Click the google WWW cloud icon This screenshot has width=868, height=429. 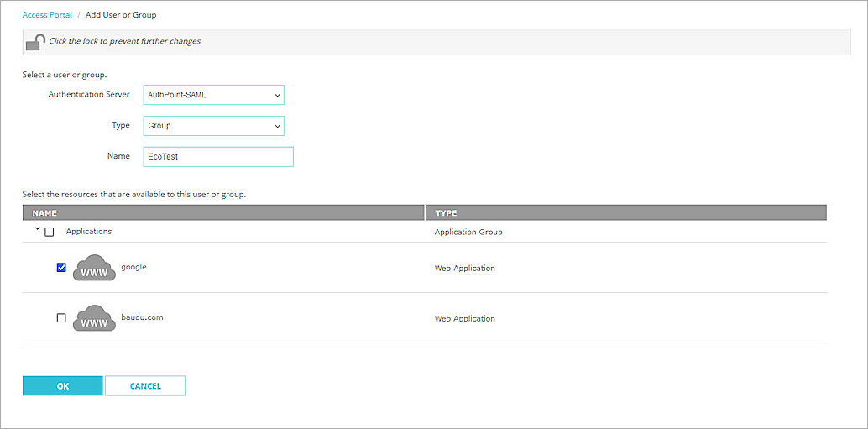(x=94, y=268)
